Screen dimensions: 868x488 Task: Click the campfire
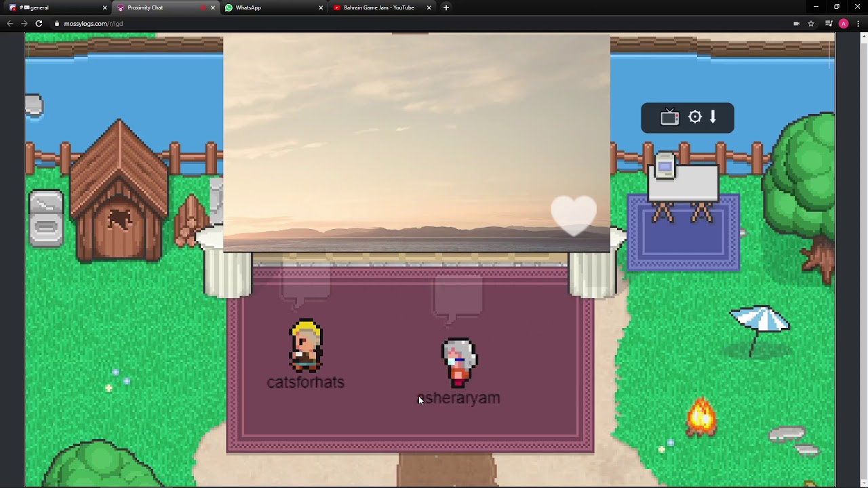pos(701,418)
